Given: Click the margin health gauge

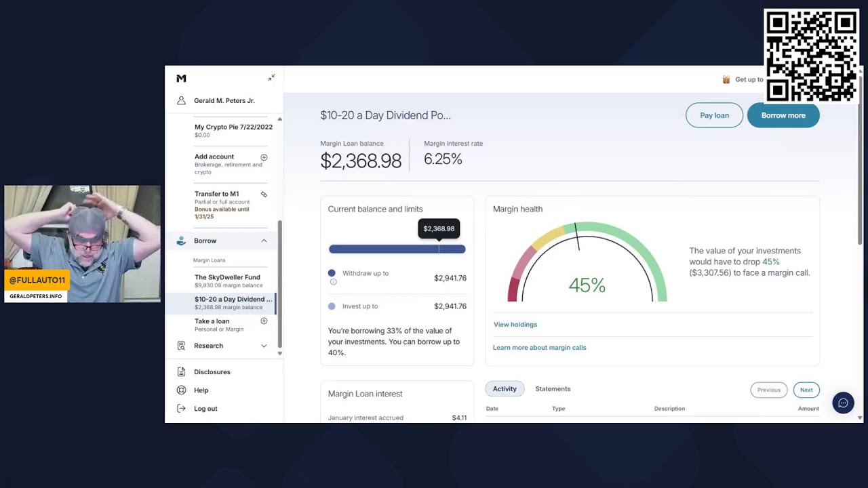Looking at the screenshot, I should 587,262.
